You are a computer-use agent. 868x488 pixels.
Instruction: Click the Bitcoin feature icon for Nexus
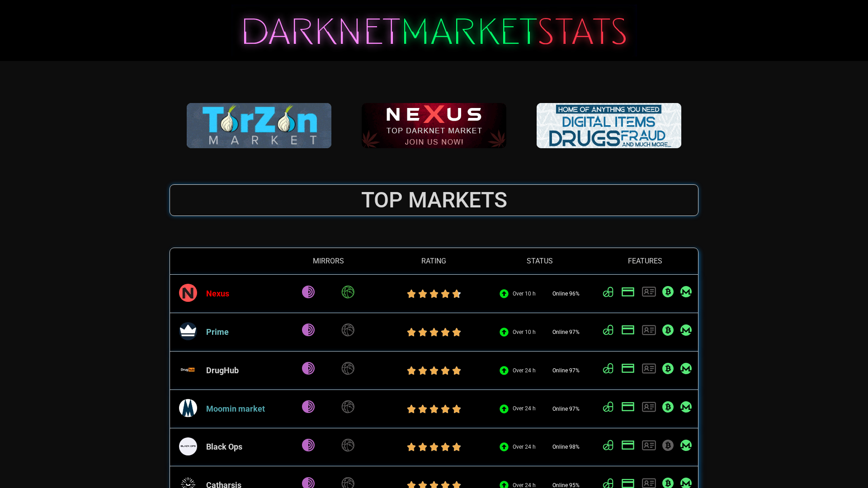click(x=668, y=292)
